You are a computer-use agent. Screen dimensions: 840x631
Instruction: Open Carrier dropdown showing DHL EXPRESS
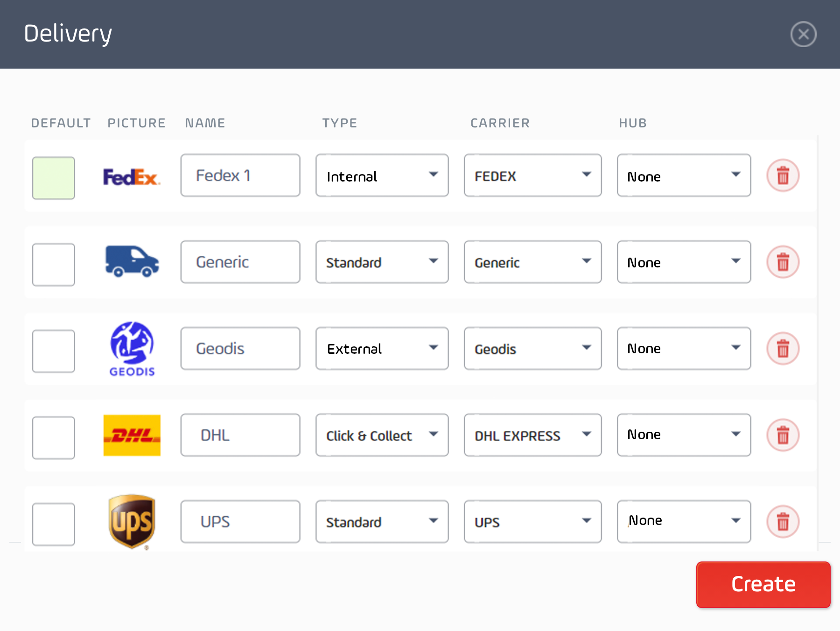[x=532, y=435]
